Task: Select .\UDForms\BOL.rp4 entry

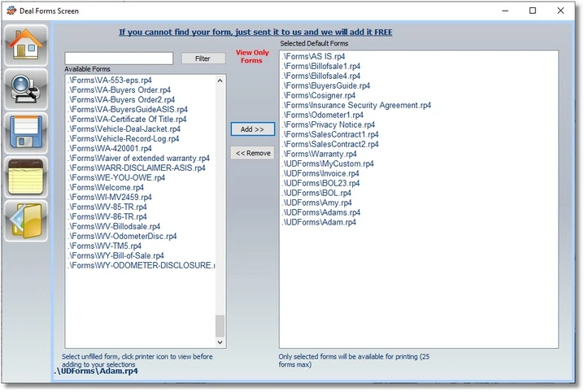Action: coord(316,193)
